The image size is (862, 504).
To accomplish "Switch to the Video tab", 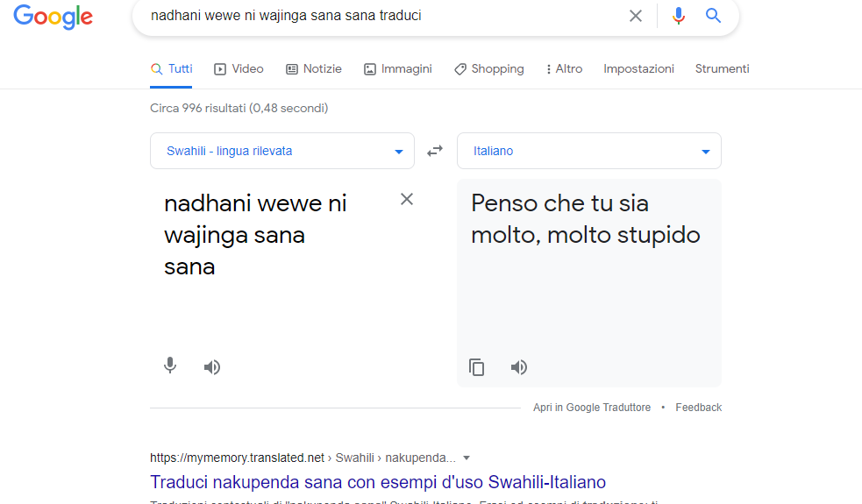I will coord(239,68).
